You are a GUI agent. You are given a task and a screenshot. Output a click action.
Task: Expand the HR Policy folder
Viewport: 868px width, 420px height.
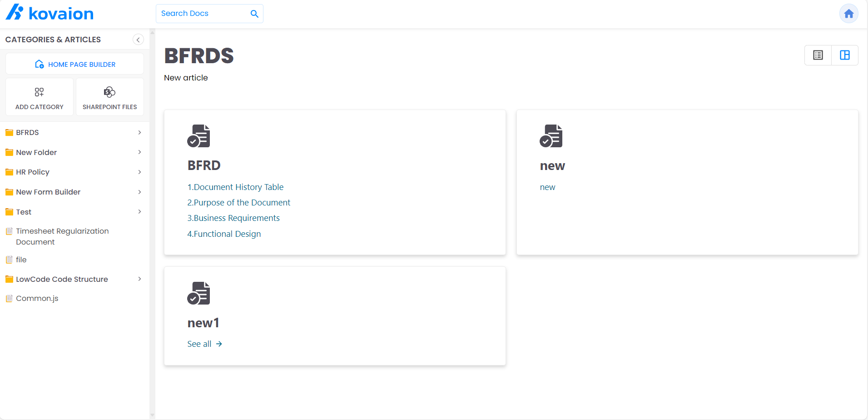tap(139, 172)
